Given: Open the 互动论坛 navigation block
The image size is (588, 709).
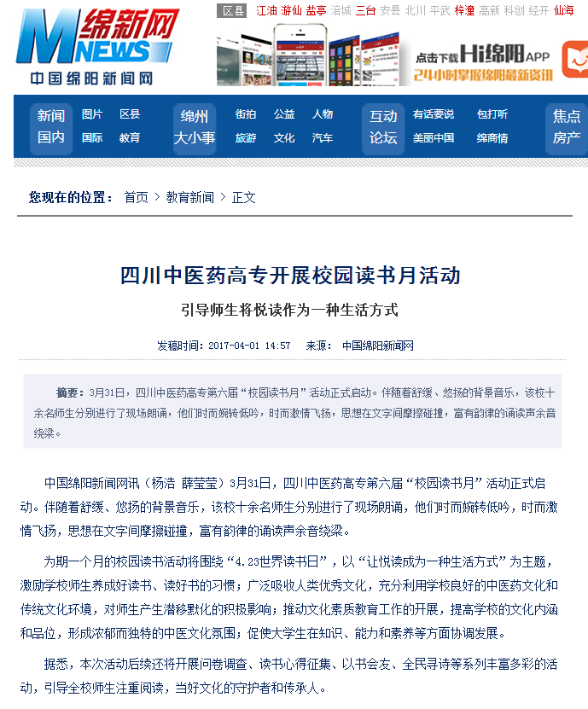Looking at the screenshot, I should click(x=383, y=126).
